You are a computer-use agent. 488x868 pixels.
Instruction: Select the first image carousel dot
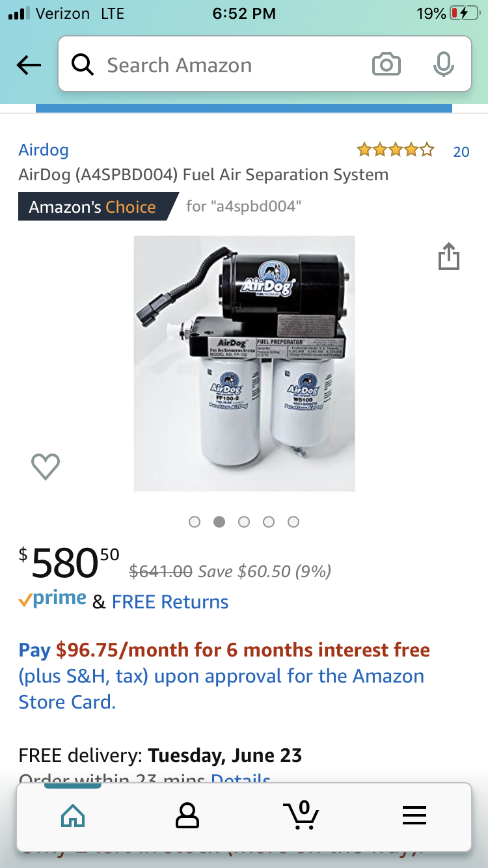coord(195,522)
